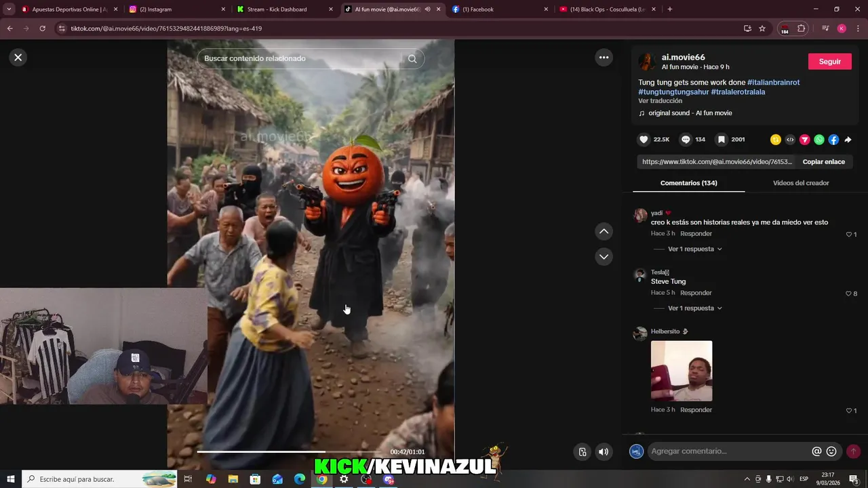Share the video on Facebook
This screenshot has height=488, width=868.
pos(833,140)
